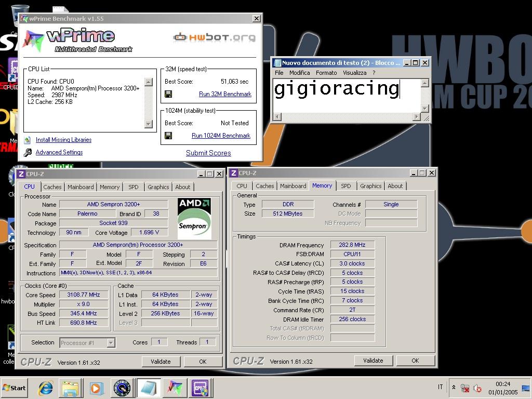
Task: Select the Core Speed value 3108.77 MHz
Action: coord(84,295)
